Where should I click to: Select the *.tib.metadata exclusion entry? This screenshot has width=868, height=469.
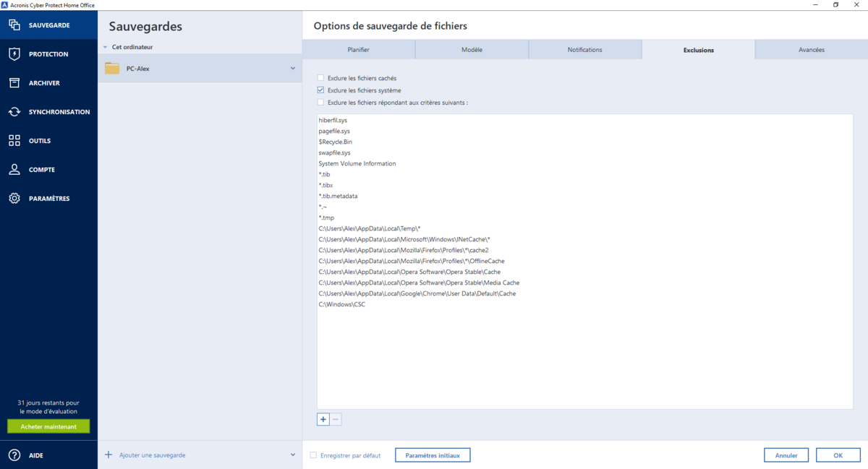tap(338, 196)
